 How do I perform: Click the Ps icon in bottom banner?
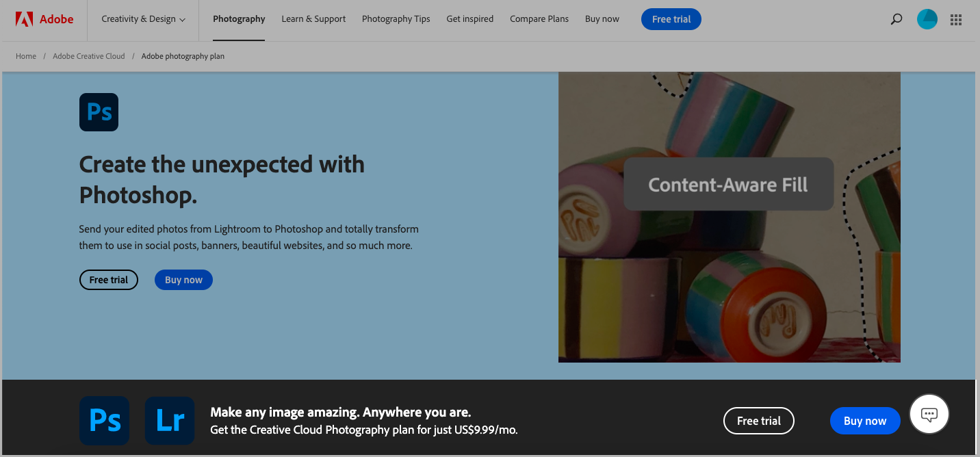tap(104, 421)
